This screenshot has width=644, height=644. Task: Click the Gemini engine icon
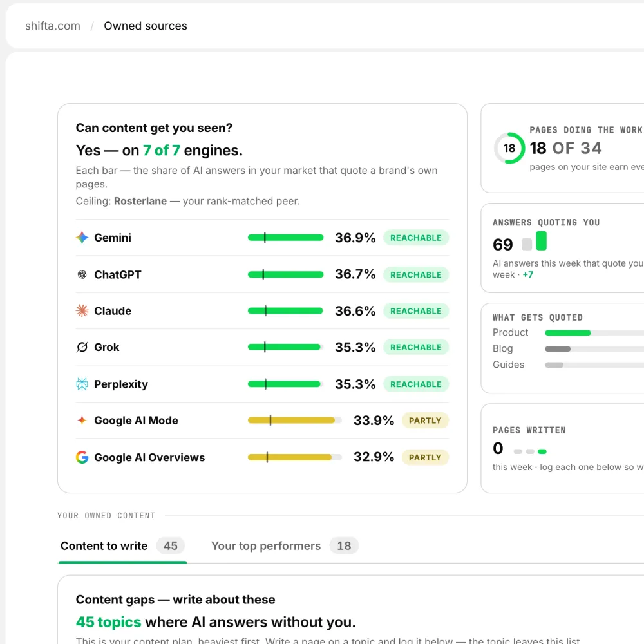tap(82, 238)
